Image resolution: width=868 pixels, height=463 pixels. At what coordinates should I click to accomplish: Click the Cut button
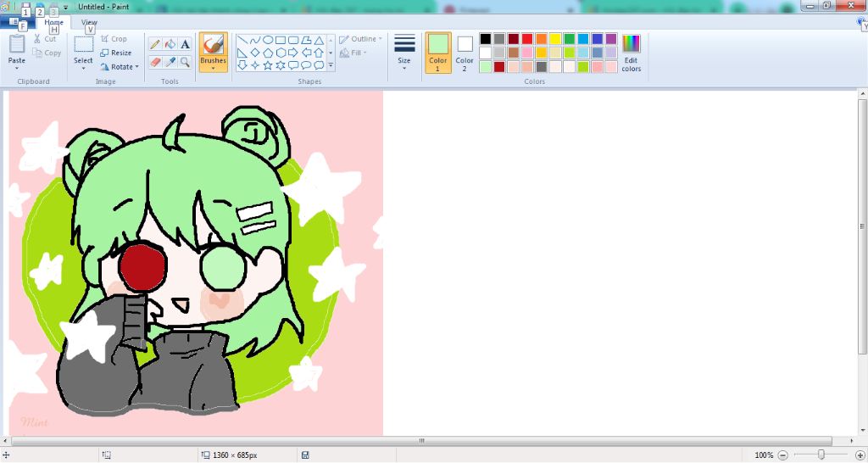coord(44,39)
